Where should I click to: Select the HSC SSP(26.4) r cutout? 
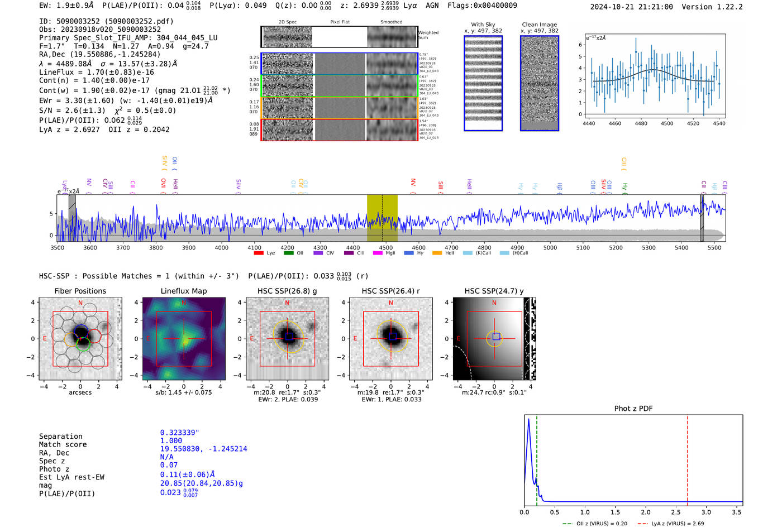(390, 339)
